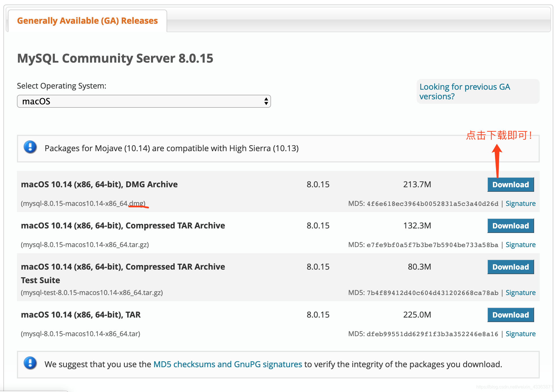Download the 132.3M Compressed TAR Archive
This screenshot has width=555, height=392.
pos(510,226)
